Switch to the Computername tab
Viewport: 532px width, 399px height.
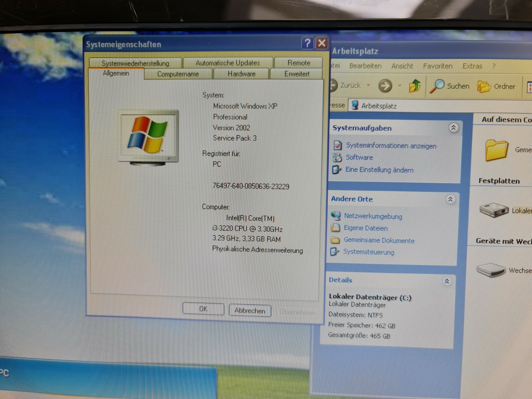(x=178, y=74)
